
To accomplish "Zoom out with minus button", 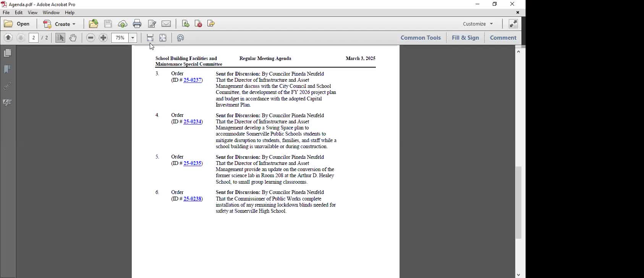I will [91, 37].
